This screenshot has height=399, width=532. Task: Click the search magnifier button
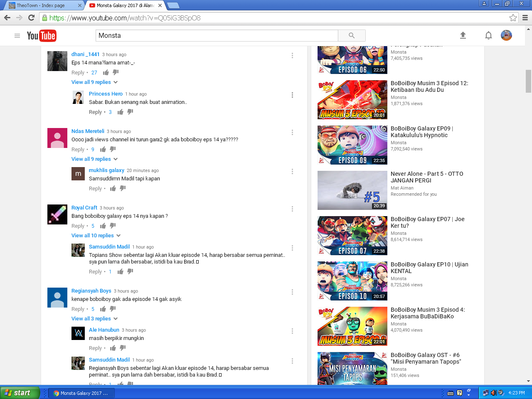[352, 36]
